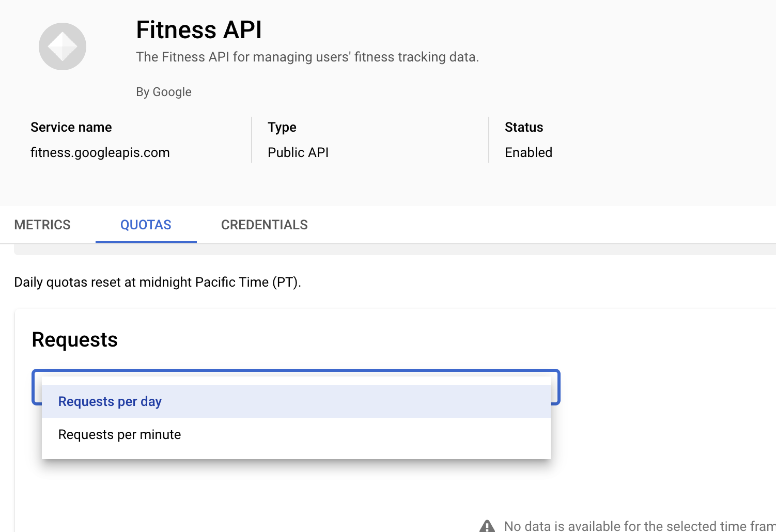
Task: Click the 'Daily quotas reset at midnight' note
Action: tap(158, 282)
